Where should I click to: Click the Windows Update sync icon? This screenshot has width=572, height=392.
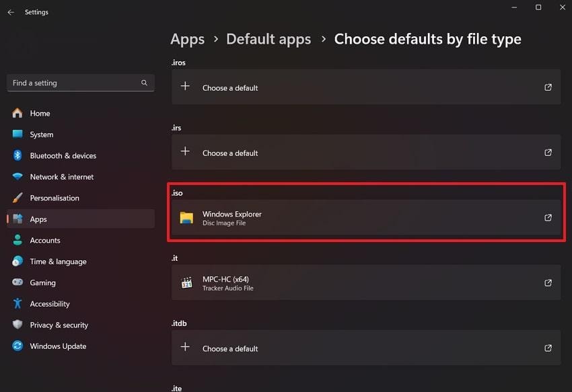click(x=17, y=346)
